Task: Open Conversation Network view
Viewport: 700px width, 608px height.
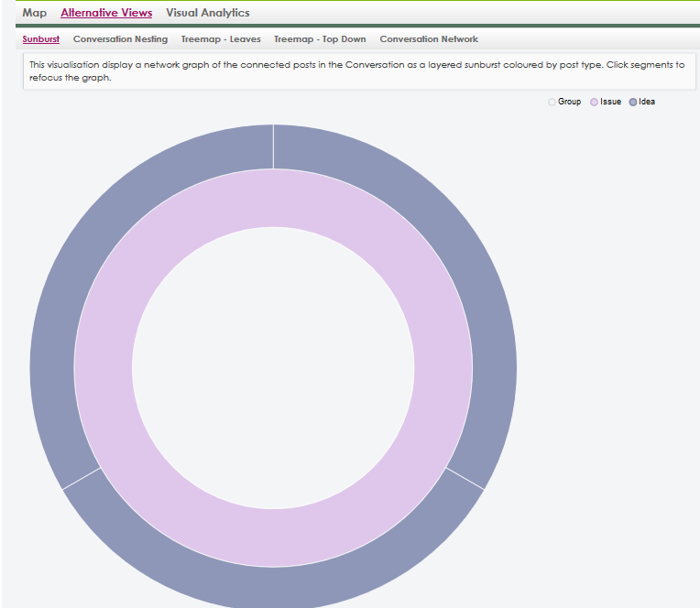Action: [x=429, y=39]
